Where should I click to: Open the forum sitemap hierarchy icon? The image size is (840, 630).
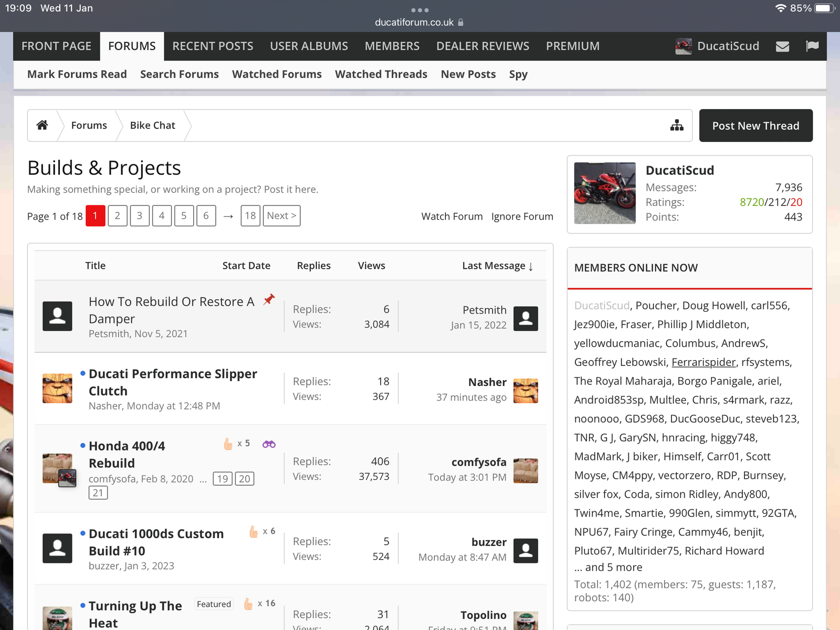tap(677, 125)
